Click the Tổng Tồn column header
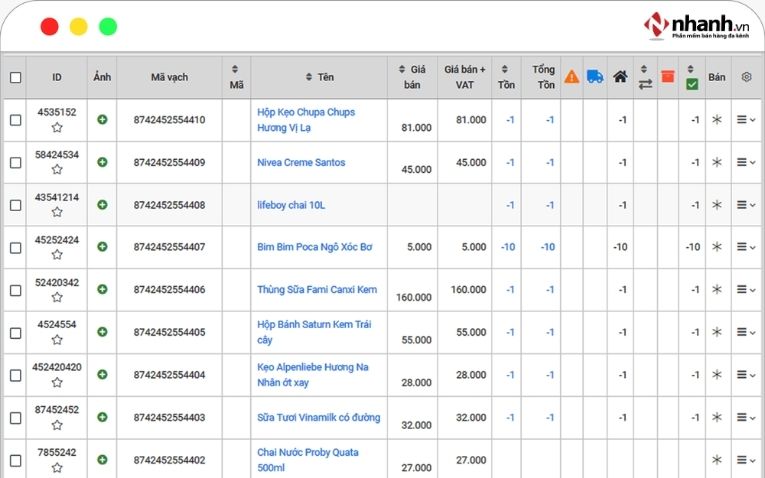The height and width of the screenshot is (478, 765). (x=544, y=77)
